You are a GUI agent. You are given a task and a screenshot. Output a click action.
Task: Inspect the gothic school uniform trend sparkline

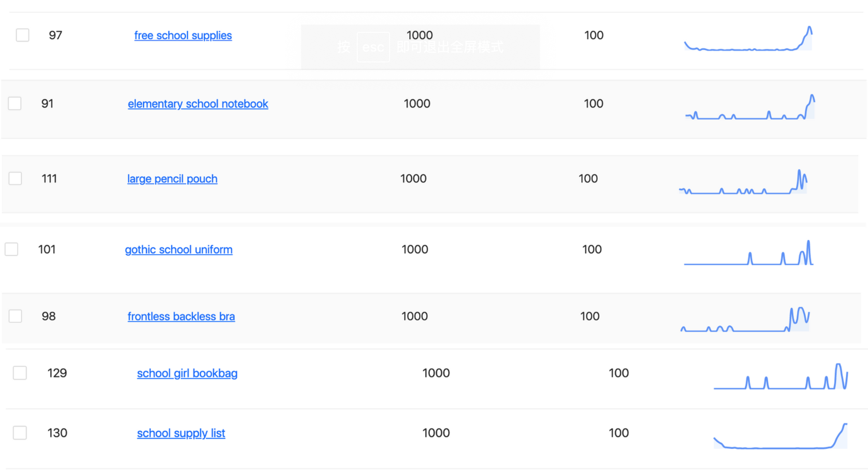pos(749,254)
